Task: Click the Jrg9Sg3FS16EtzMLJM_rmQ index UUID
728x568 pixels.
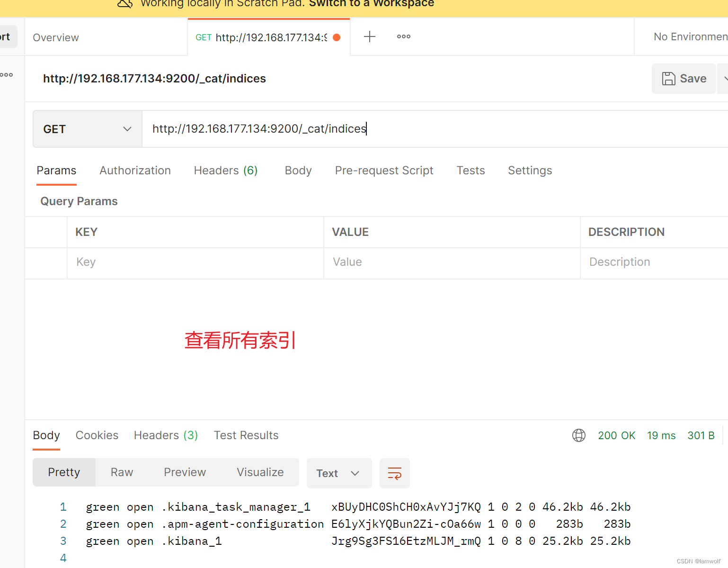Action: point(406,541)
